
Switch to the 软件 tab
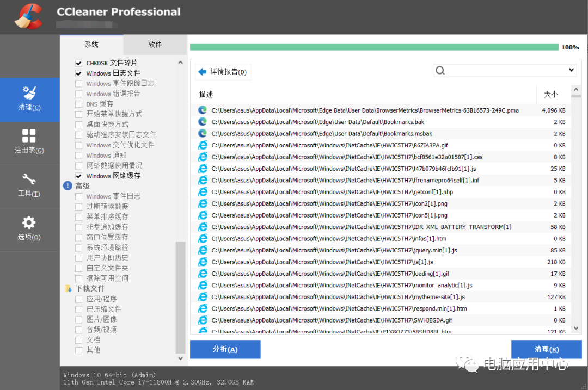coord(155,45)
